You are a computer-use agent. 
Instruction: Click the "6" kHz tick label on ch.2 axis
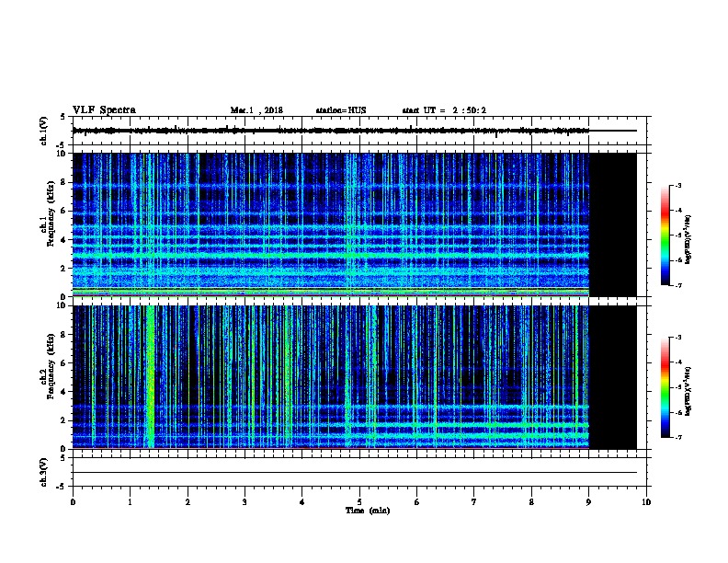(63, 362)
